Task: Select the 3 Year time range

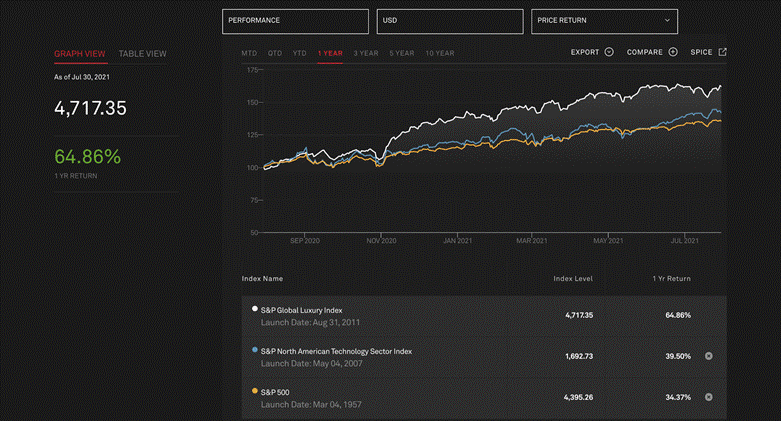Action: (366, 53)
